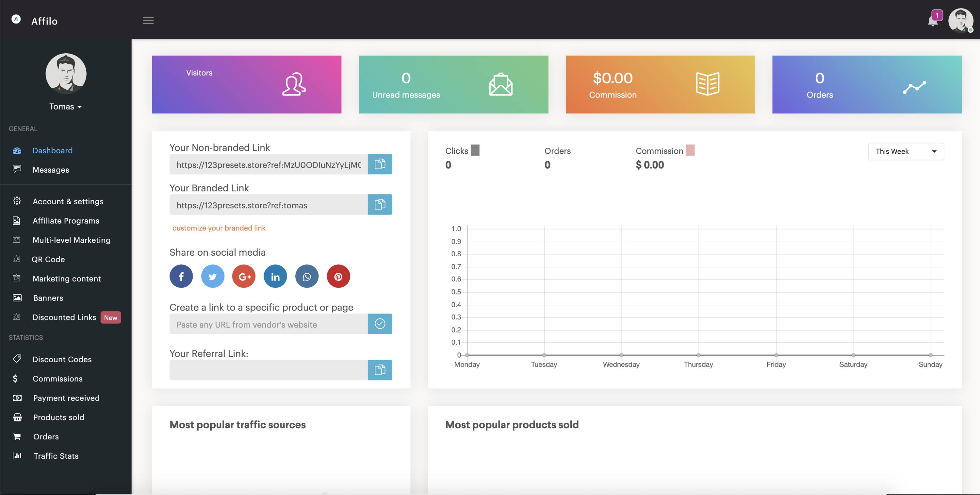Click the vendor URL paste field
980x495 pixels.
click(269, 324)
